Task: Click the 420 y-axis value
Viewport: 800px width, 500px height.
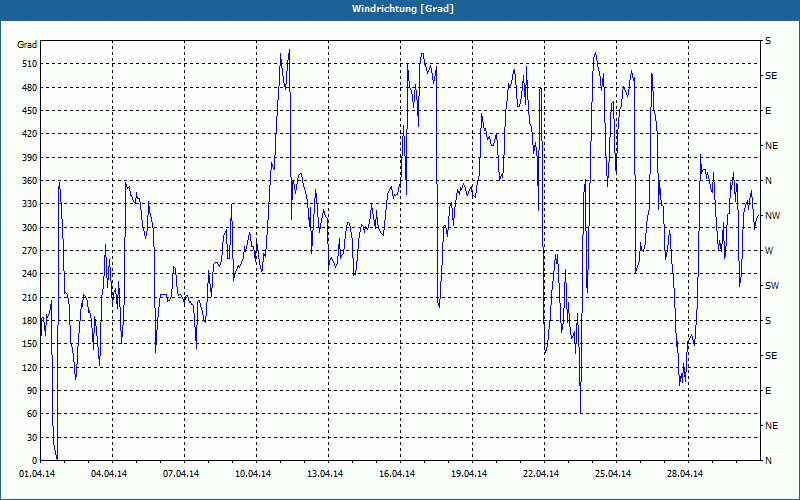Action: click(x=30, y=134)
